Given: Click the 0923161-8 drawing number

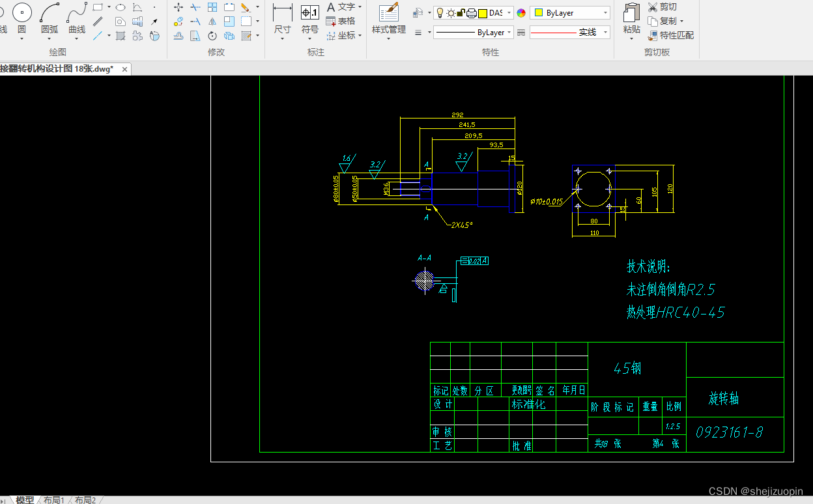Looking at the screenshot, I should click(729, 432).
